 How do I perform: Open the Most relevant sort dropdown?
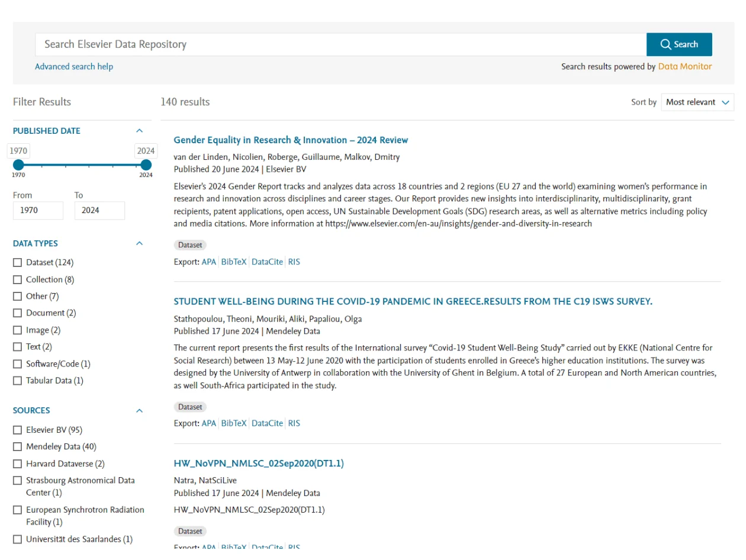(697, 102)
